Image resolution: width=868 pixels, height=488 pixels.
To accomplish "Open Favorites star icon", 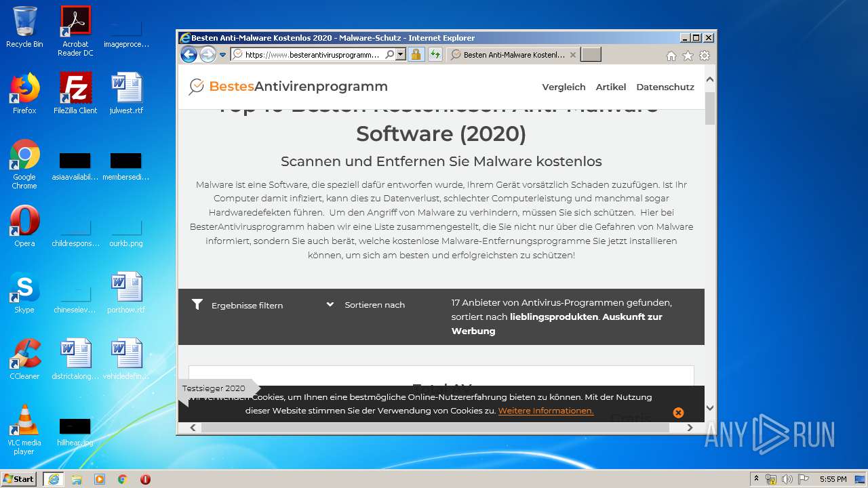I will [688, 56].
